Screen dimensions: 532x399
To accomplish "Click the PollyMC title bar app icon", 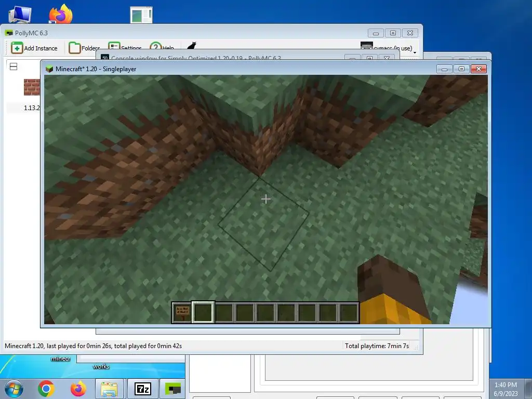I will 9,33.
